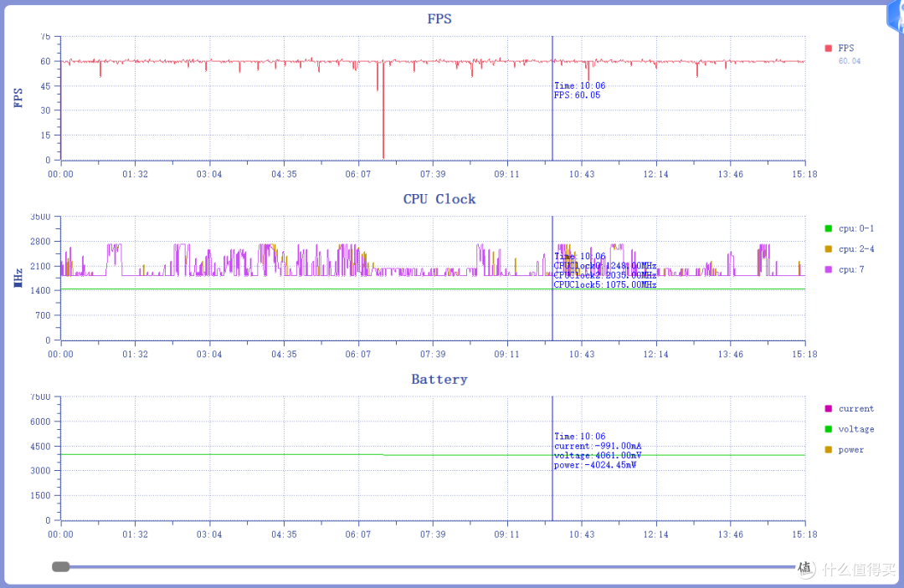Image resolution: width=904 pixels, height=588 pixels.
Task: Click the CPUClock5 1075.00MHz tooltip line
Action: (605, 284)
